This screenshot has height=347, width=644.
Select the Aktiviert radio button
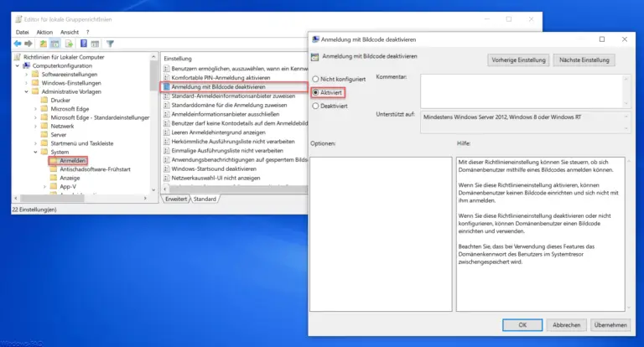click(x=315, y=92)
